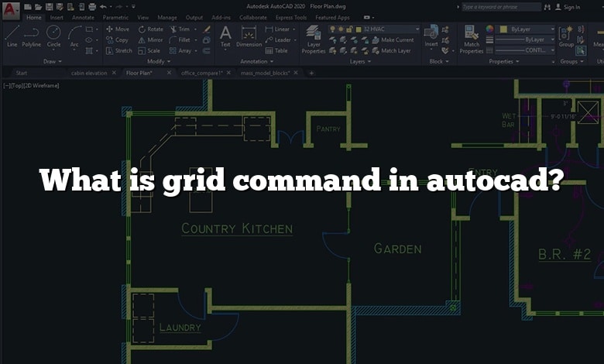Open Layer Properties manager
Image resolution: width=604 pixels, height=364 pixels.
pyautogui.click(x=314, y=39)
